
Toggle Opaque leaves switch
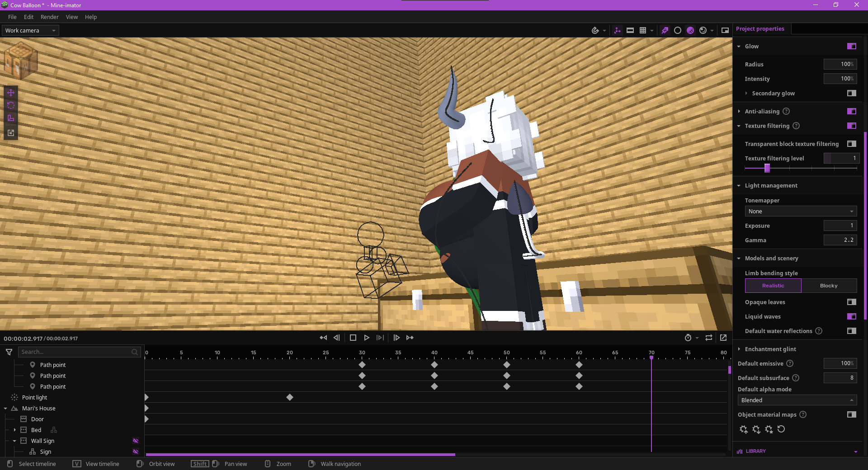pyautogui.click(x=852, y=302)
